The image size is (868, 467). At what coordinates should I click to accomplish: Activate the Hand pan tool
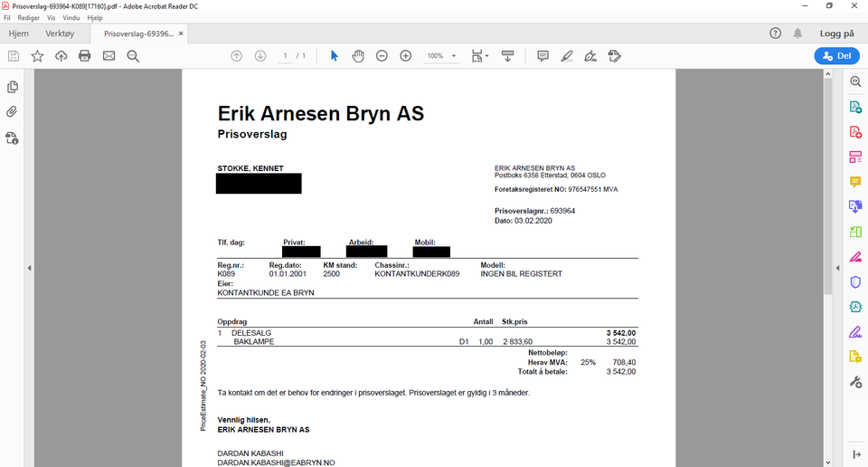pos(358,56)
